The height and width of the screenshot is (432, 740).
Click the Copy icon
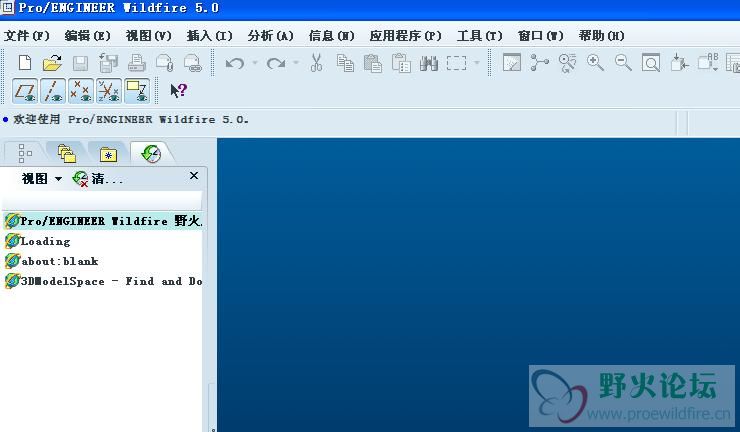[x=345, y=63]
